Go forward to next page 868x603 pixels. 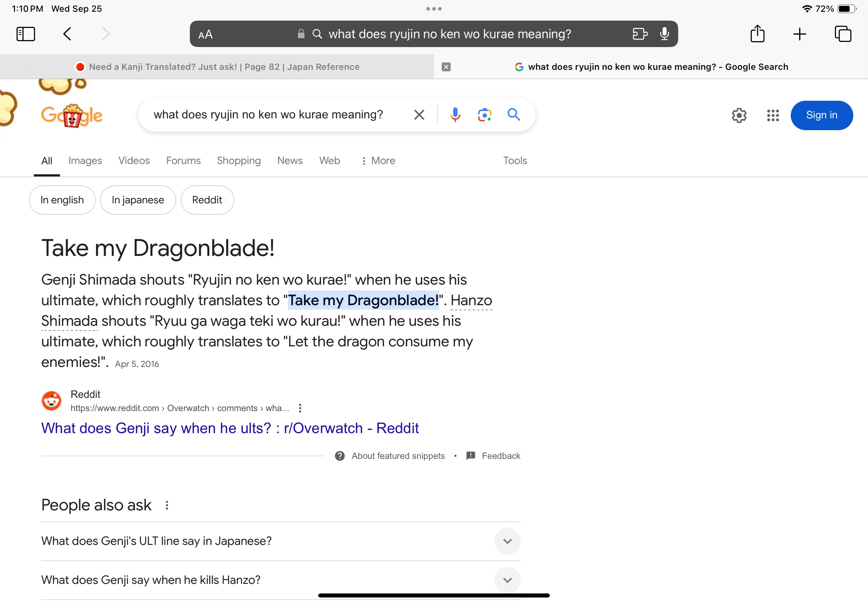(106, 34)
